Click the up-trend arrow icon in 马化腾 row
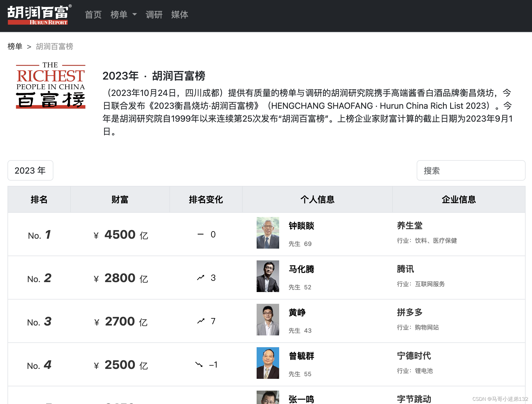 (201, 278)
